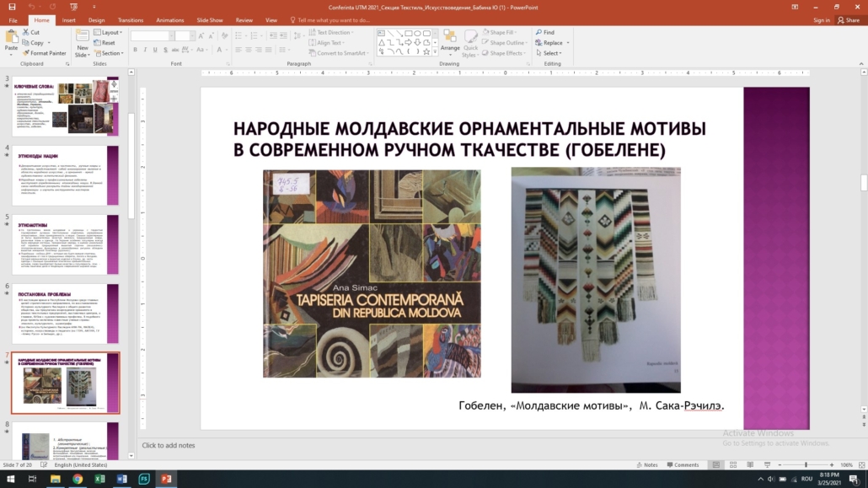Open the Text Direction dropdown

[331, 32]
